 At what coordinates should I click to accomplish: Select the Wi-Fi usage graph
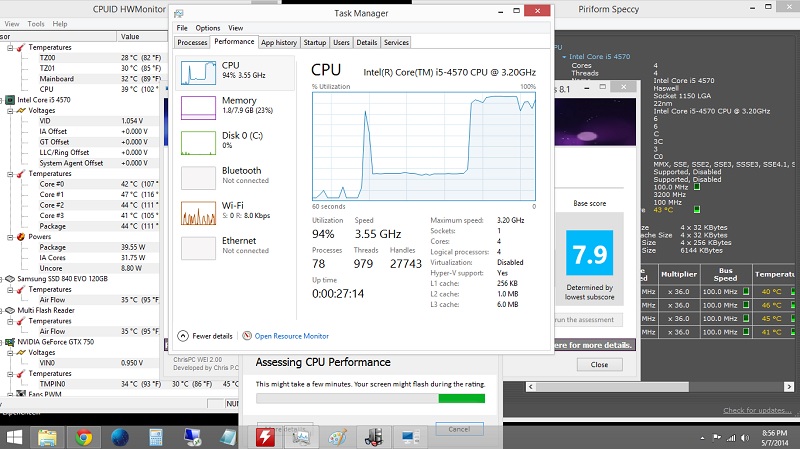pyautogui.click(x=198, y=213)
